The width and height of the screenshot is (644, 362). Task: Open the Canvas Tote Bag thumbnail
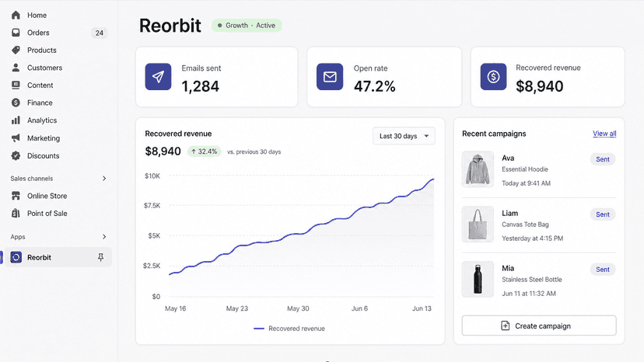478,224
